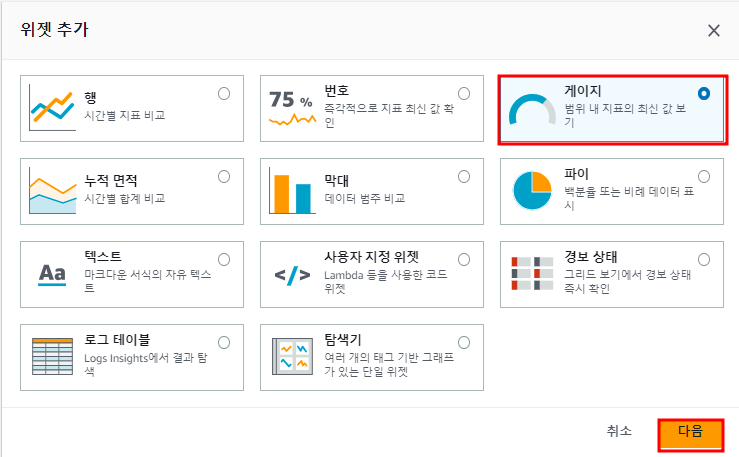Select the 로그 테이블 radio button
Image resolution: width=739 pixels, height=457 pixels.
pyautogui.click(x=224, y=343)
